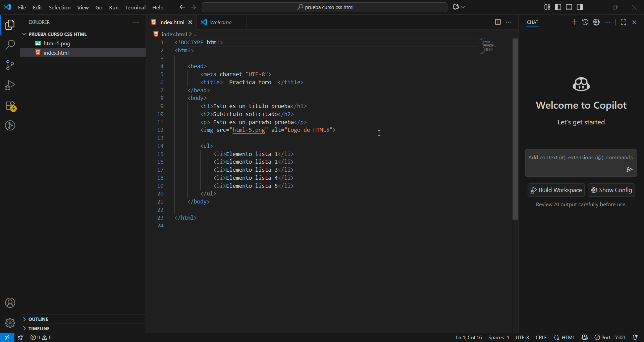Open the File menu
The image size is (644, 342).
[22, 7]
